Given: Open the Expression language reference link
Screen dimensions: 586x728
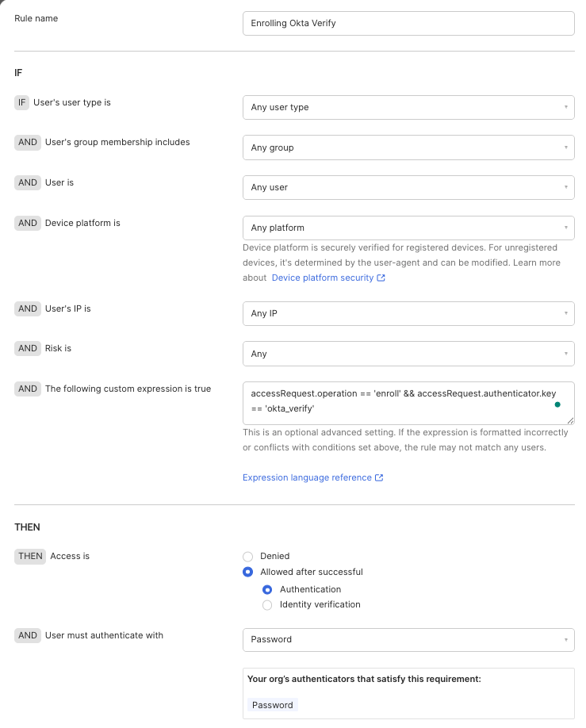Looking at the screenshot, I should point(307,477).
